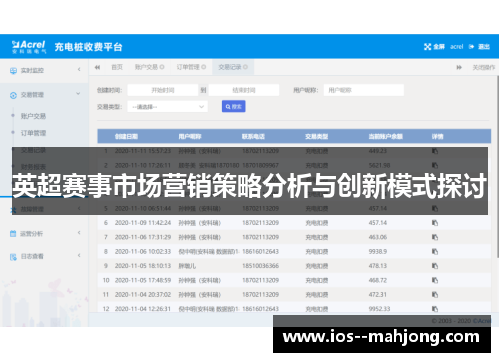
Task: Close the 账户交易 tab with its x icon
Action: pos(162,67)
